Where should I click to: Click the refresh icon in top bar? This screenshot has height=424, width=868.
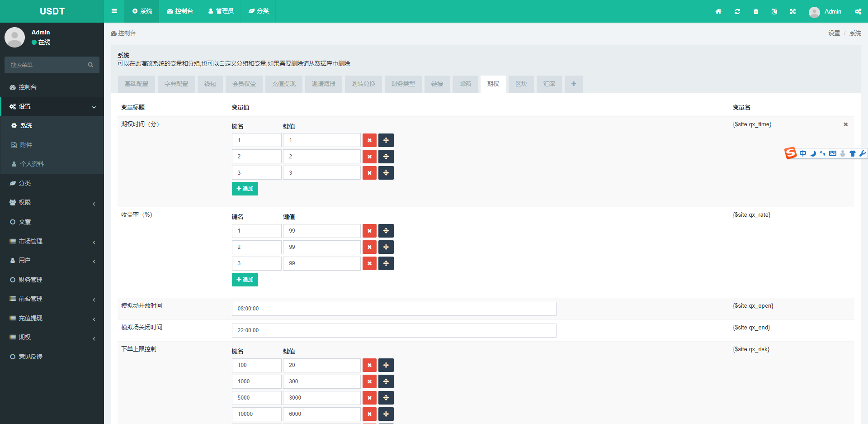737,11
